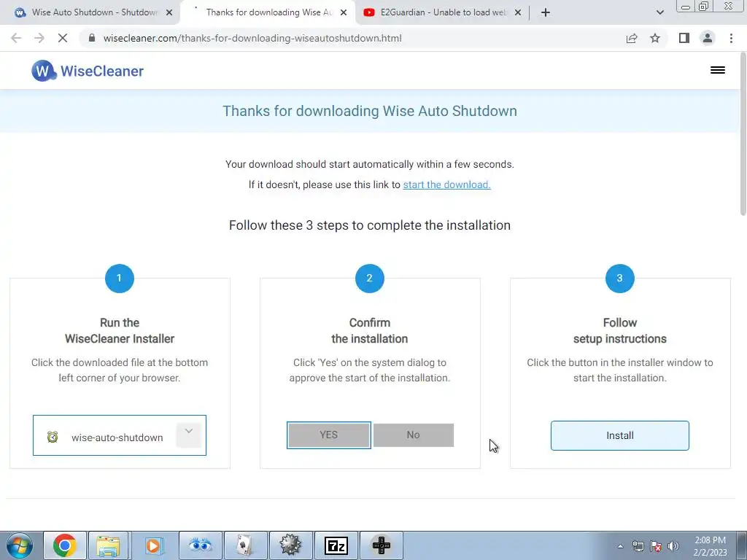
Task: Go back to previous page
Action: tap(16, 38)
